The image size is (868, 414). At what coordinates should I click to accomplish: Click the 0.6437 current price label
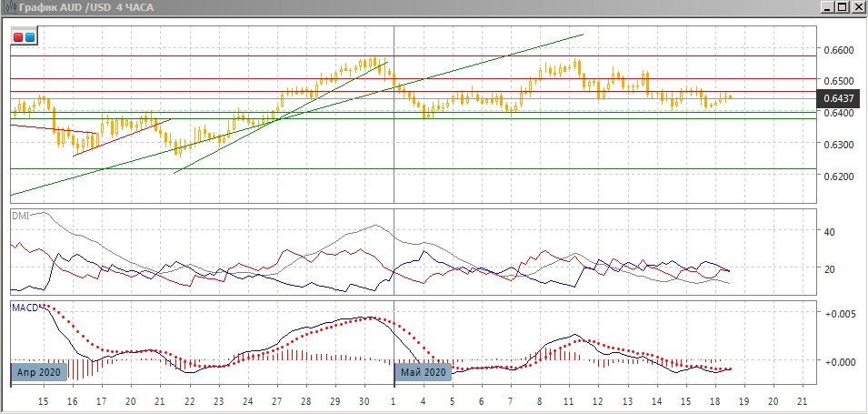click(x=837, y=98)
